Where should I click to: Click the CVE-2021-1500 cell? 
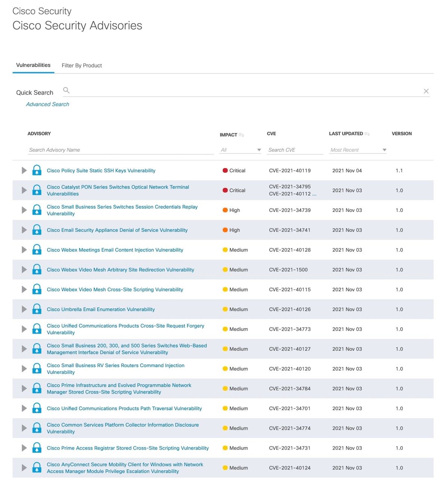coord(288,269)
